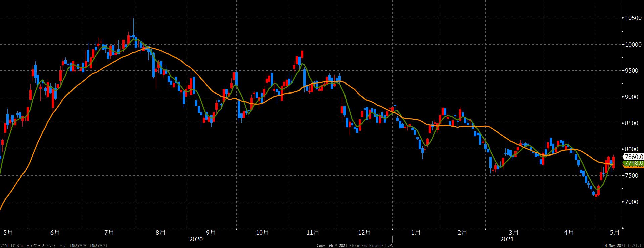Click the 10000 price axis label
Screen dimensions: 644x248
click(x=633, y=44)
